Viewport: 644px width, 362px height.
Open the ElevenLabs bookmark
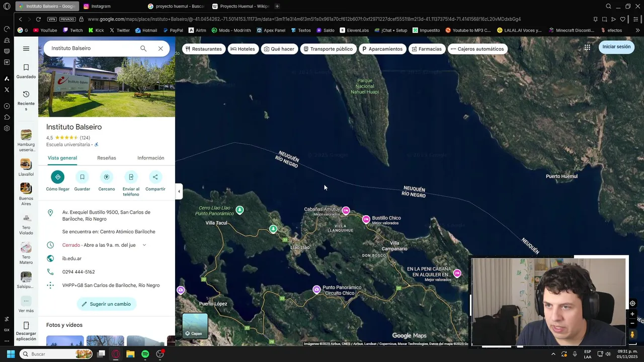(354, 30)
